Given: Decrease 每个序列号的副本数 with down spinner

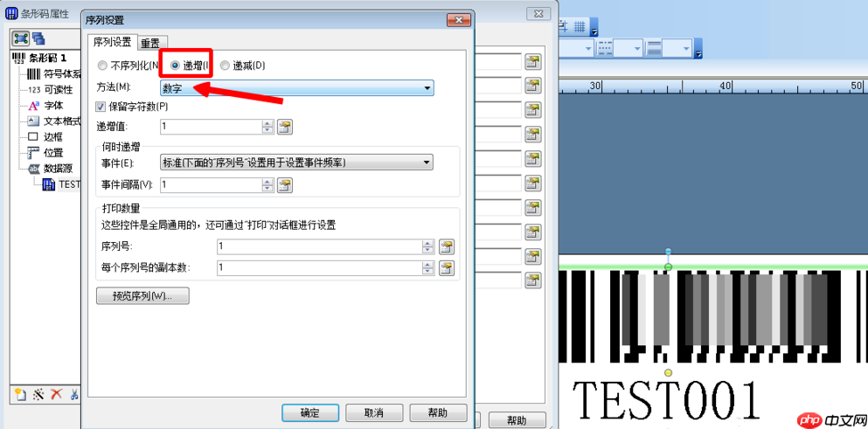Looking at the screenshot, I should [428, 271].
